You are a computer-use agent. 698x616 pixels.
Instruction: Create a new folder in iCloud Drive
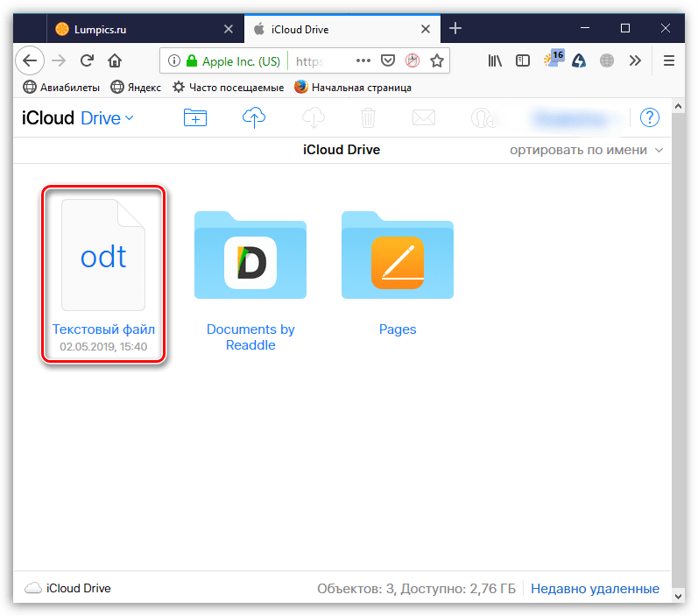(195, 117)
